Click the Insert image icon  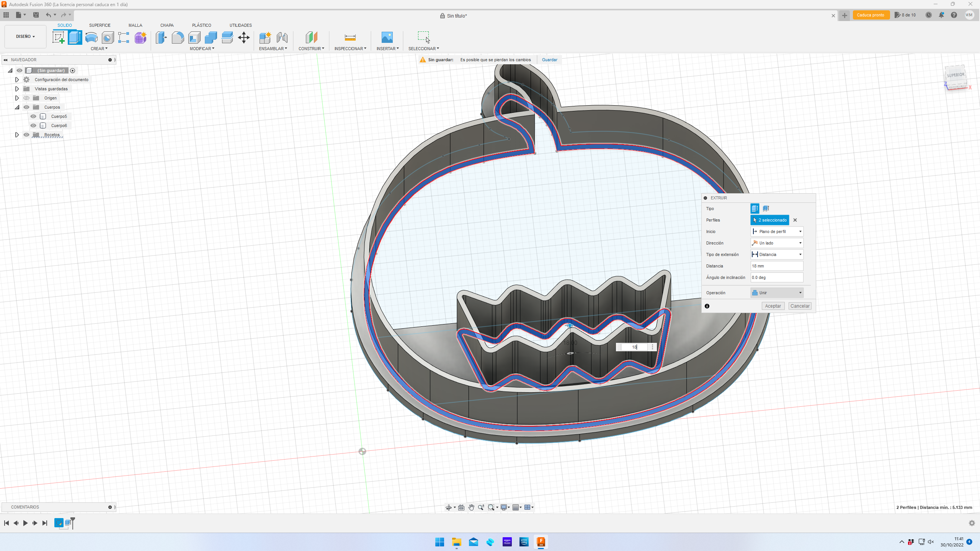387,37
